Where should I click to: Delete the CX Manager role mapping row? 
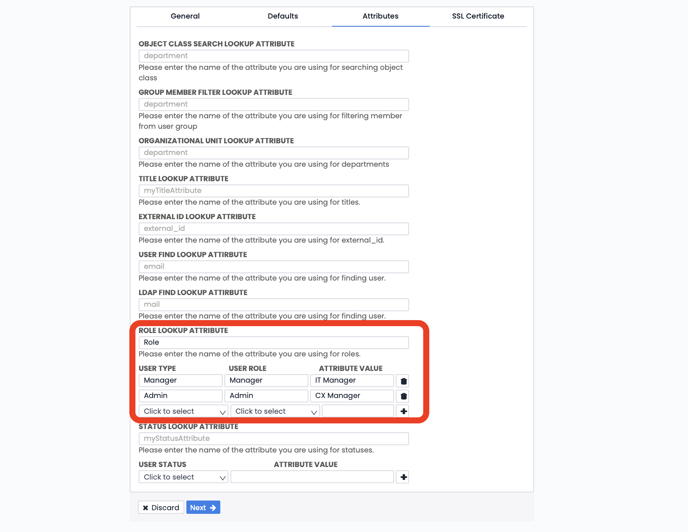404,396
